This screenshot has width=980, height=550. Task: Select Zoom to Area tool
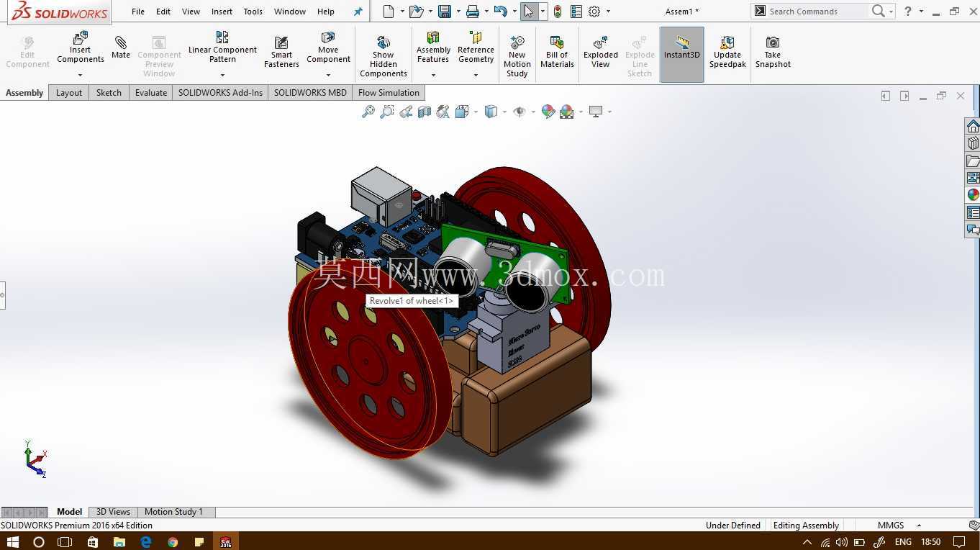tap(387, 112)
